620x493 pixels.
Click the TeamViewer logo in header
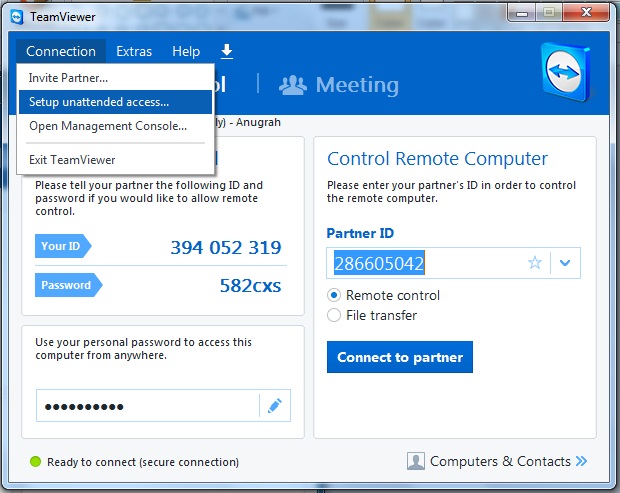pos(566,72)
